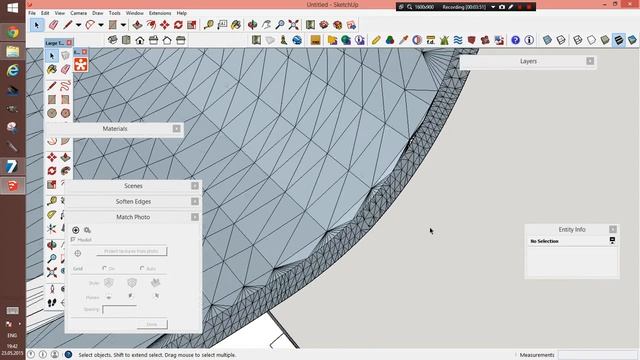Click the new matched photo plus icon
Screen dimensions: 640x360
pyautogui.click(x=76, y=230)
